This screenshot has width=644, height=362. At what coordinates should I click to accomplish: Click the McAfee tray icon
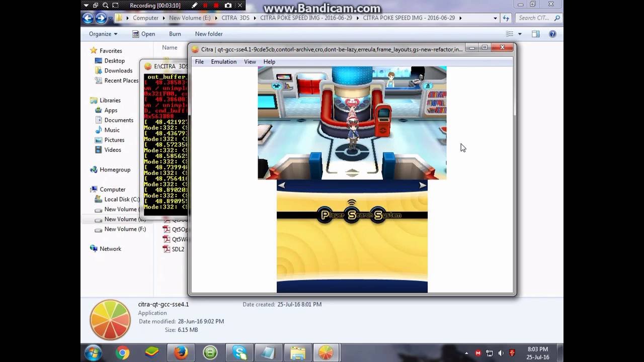pyautogui.click(x=478, y=353)
